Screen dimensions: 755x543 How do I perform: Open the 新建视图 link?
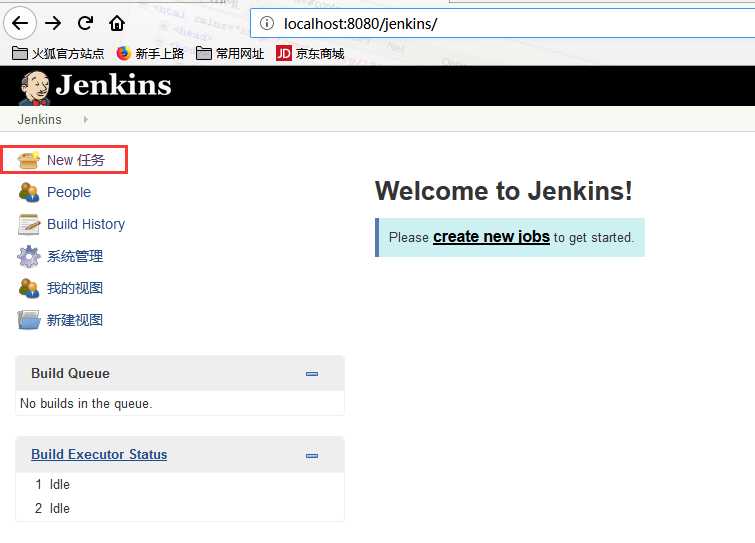tap(75, 320)
